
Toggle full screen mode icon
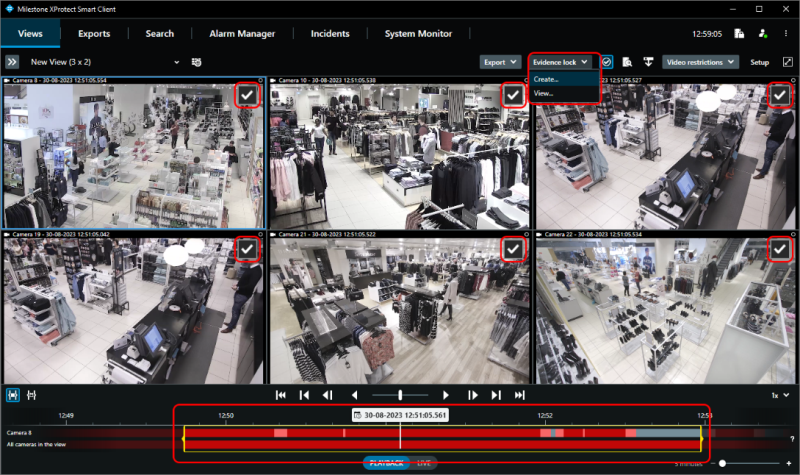click(787, 62)
